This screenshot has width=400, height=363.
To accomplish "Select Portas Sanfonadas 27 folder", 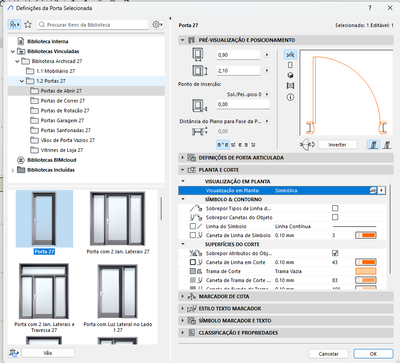I will (x=66, y=130).
